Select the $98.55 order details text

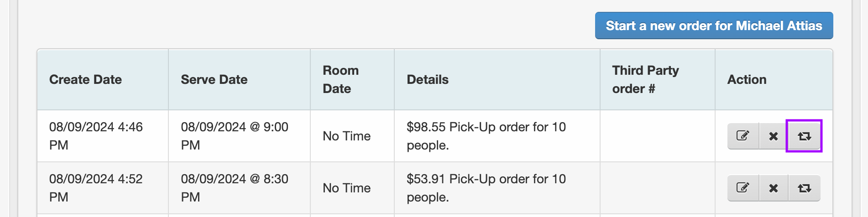click(x=486, y=136)
